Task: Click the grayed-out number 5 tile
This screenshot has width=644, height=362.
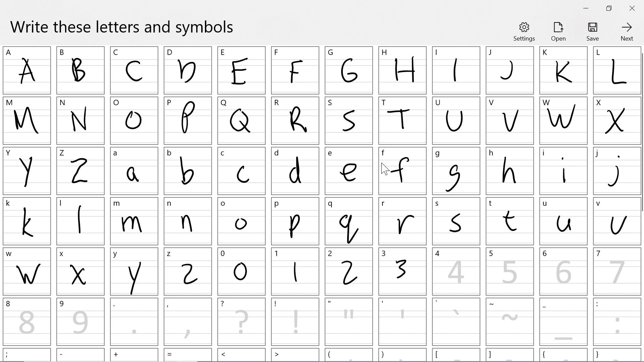Action: pyautogui.click(x=508, y=271)
